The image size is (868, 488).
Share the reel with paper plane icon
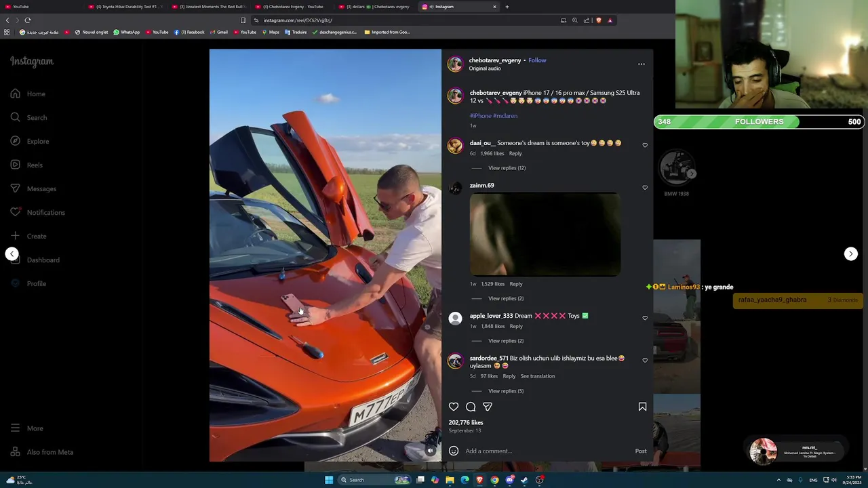[x=488, y=407]
